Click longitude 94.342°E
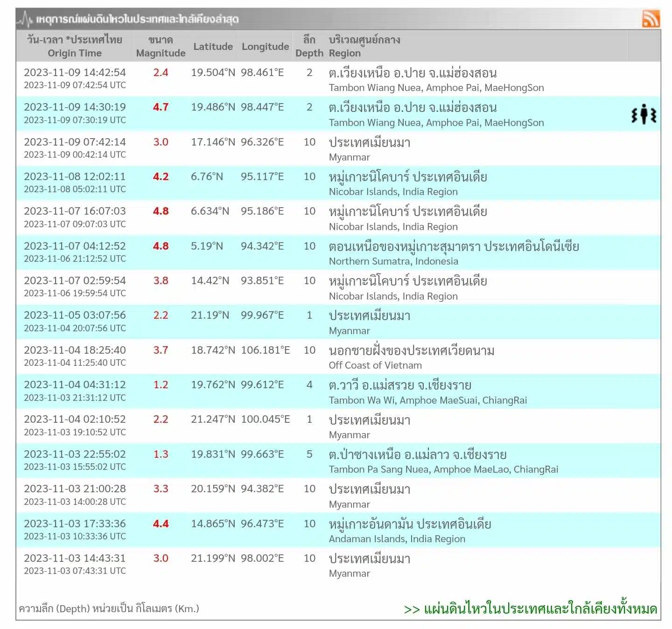Screen dimensions: 672x629 [x=262, y=246]
